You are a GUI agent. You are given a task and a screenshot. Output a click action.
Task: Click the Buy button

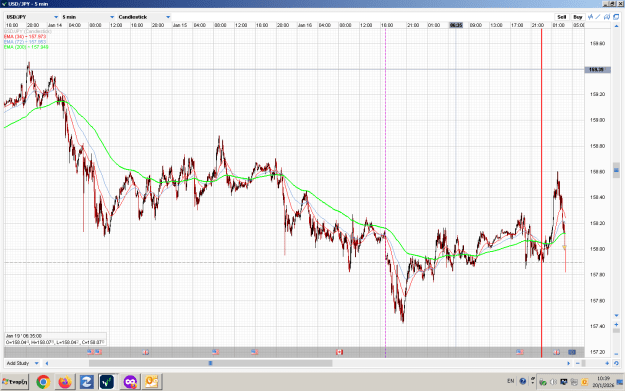[578, 17]
